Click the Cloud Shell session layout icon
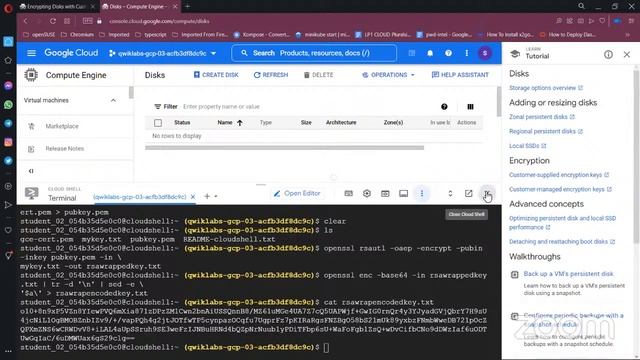 click(x=403, y=193)
